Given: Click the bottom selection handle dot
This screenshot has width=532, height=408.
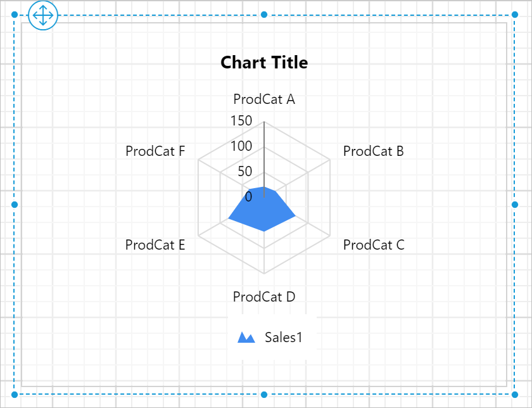Looking at the screenshot, I should 263,393.
